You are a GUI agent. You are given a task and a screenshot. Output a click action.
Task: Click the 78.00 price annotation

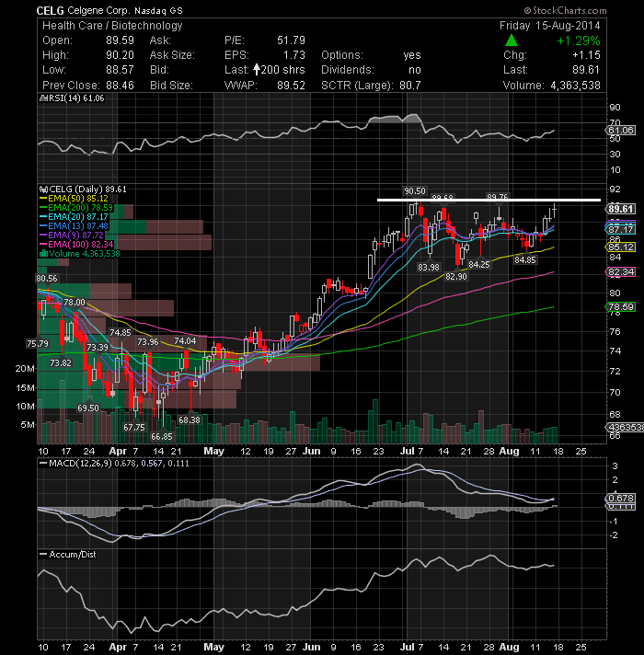point(75,302)
